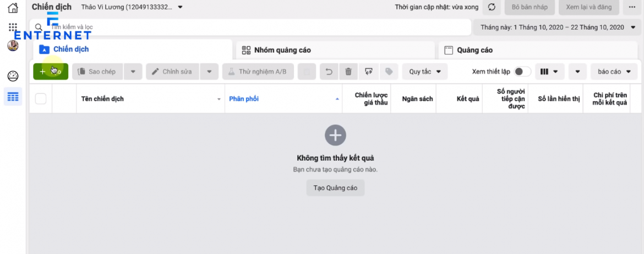
Task: Click the Ngân sách column header
Action: coord(413,98)
